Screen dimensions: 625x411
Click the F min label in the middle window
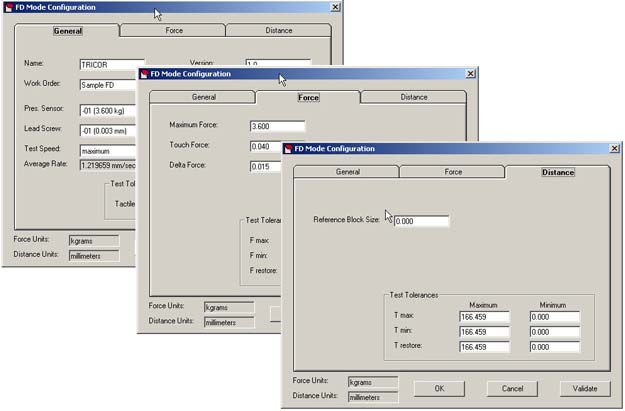[258, 255]
